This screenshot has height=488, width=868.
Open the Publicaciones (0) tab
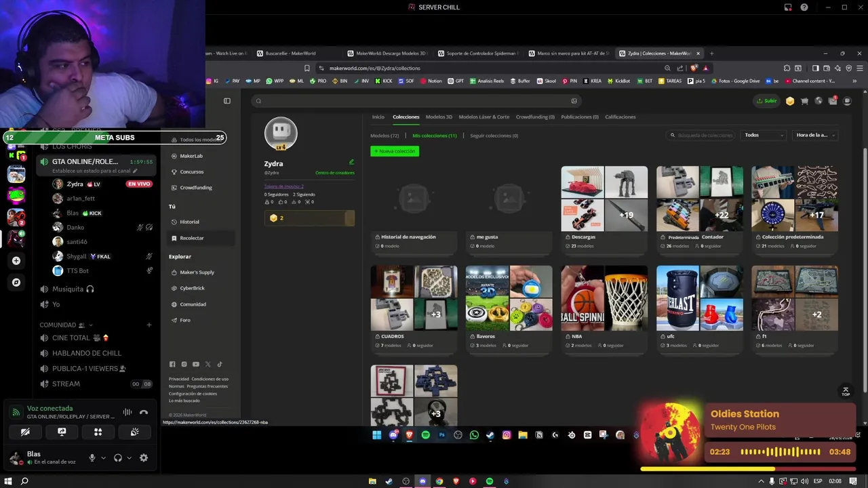[x=580, y=117]
